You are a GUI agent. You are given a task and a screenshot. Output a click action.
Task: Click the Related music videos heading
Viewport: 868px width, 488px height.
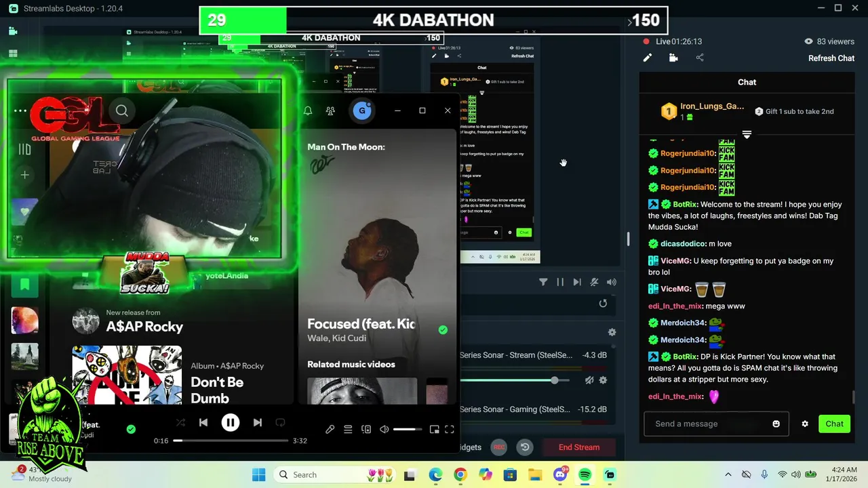pos(351,364)
